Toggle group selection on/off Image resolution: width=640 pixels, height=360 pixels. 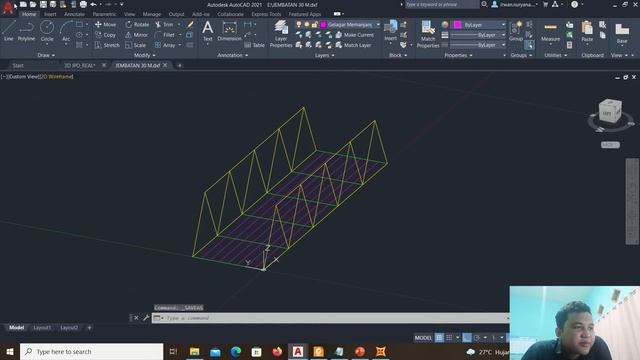click(x=529, y=45)
